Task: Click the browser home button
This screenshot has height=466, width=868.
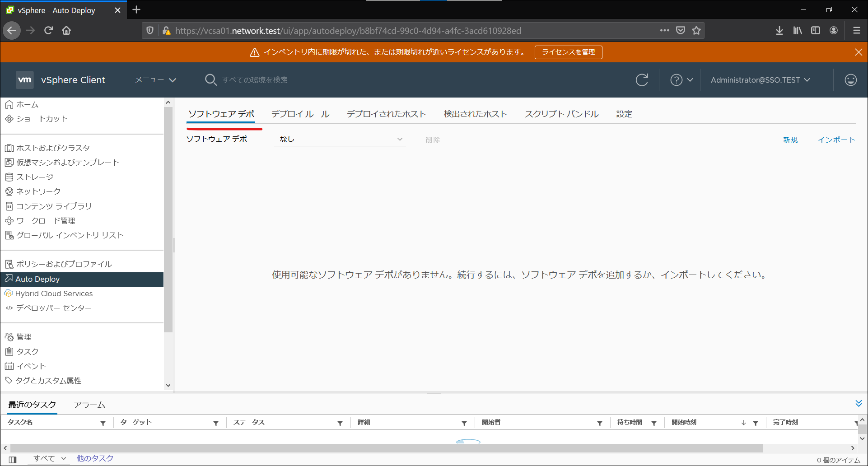Action: [66, 30]
